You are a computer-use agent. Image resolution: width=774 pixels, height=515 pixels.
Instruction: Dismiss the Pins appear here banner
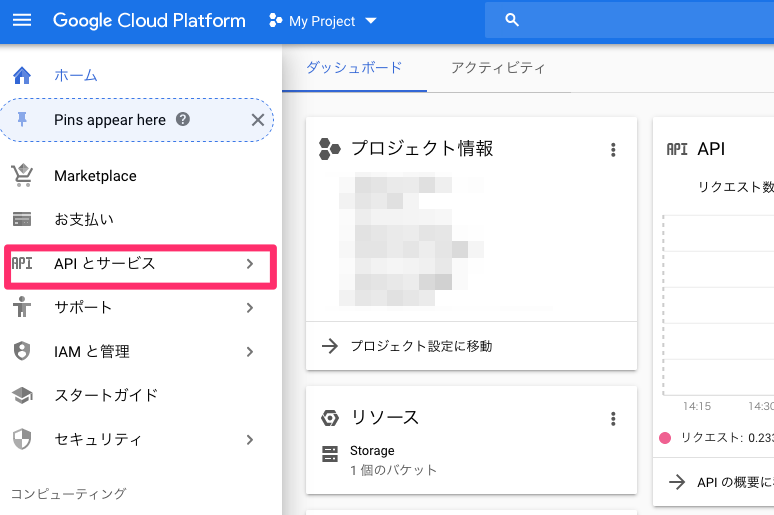pyautogui.click(x=258, y=120)
